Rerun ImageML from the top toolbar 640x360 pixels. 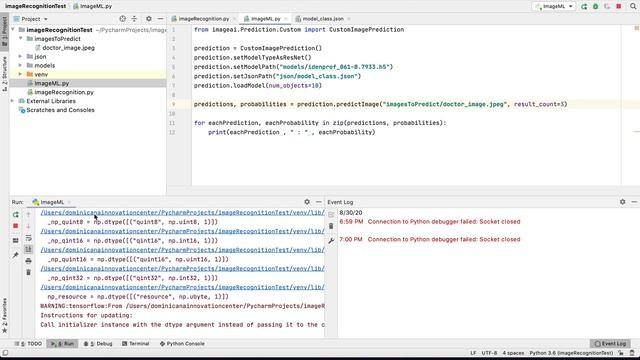point(584,7)
